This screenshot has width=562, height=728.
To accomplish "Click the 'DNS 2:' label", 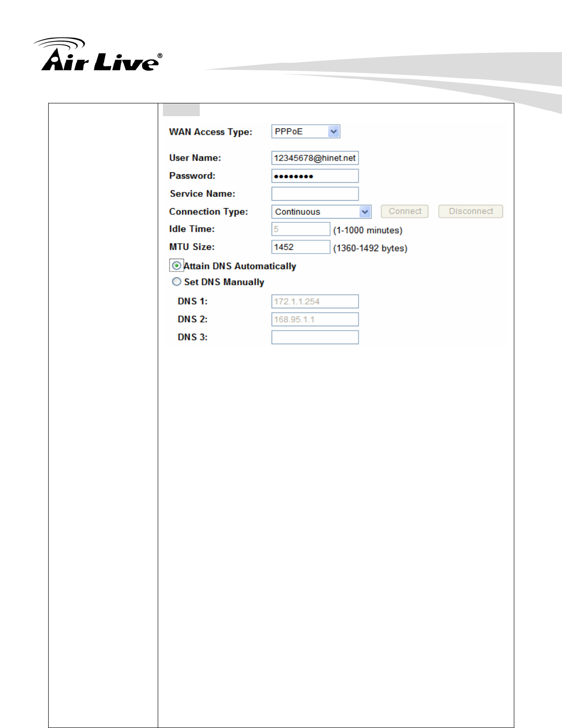I will [x=193, y=320].
